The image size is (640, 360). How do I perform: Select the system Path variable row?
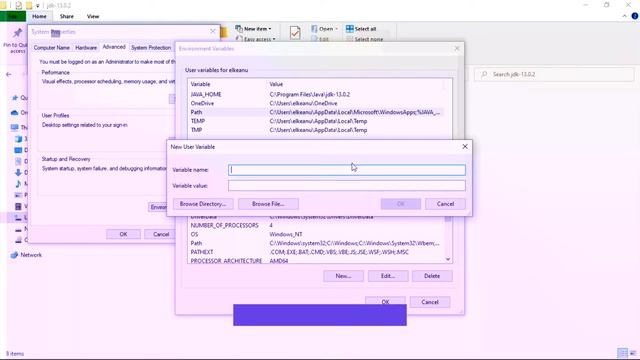click(315, 243)
